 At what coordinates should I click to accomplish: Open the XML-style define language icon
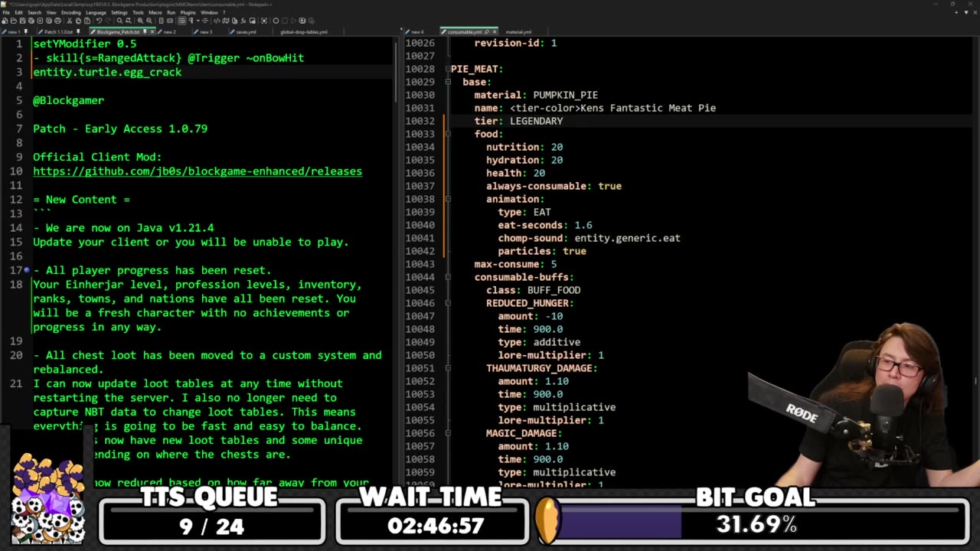(x=217, y=21)
